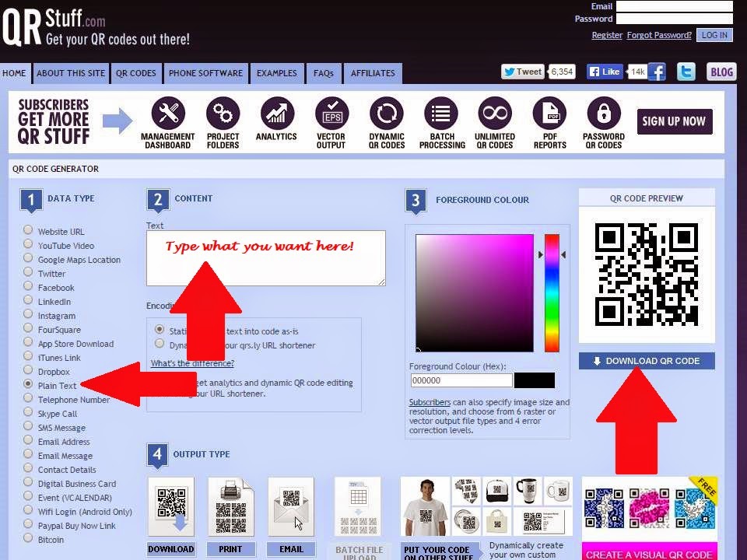Choose the LinkedIn data type
This screenshot has height=560, width=747.
click(x=28, y=300)
